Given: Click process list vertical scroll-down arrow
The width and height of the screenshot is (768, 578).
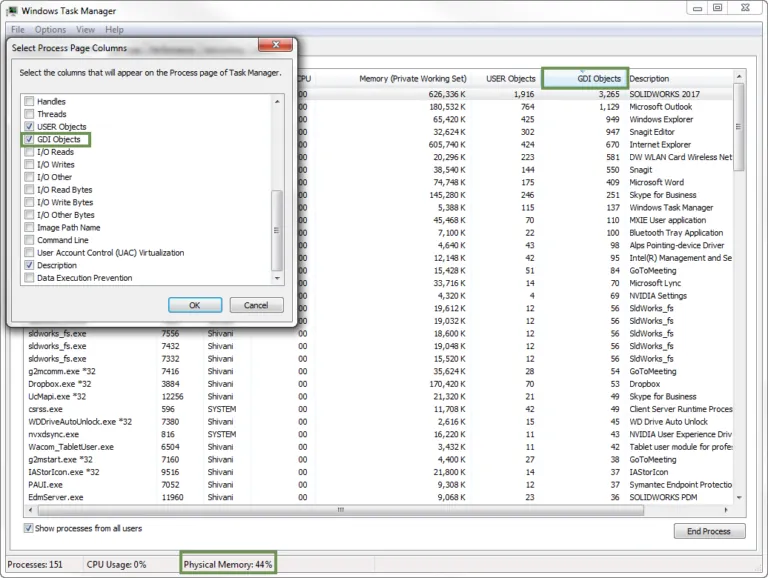Looking at the screenshot, I should pos(739,497).
